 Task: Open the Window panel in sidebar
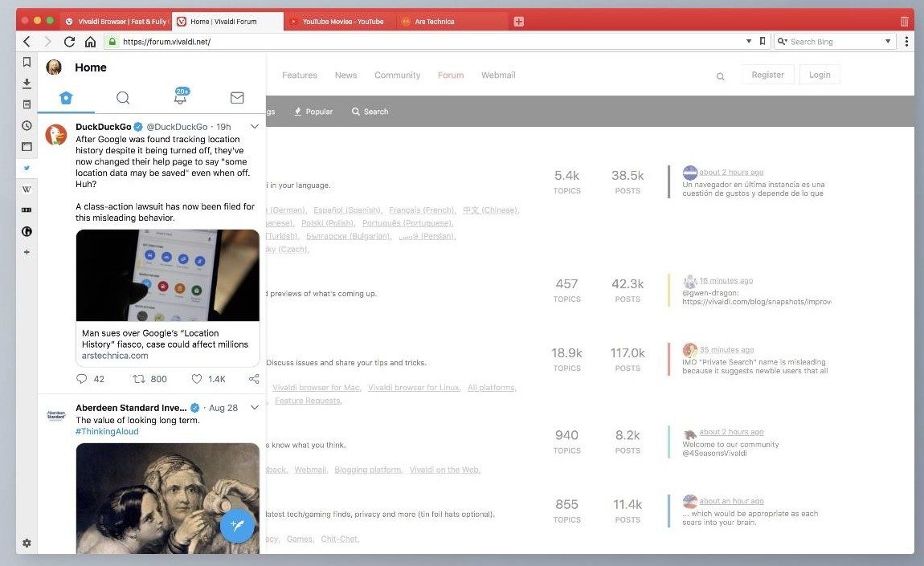(x=27, y=147)
